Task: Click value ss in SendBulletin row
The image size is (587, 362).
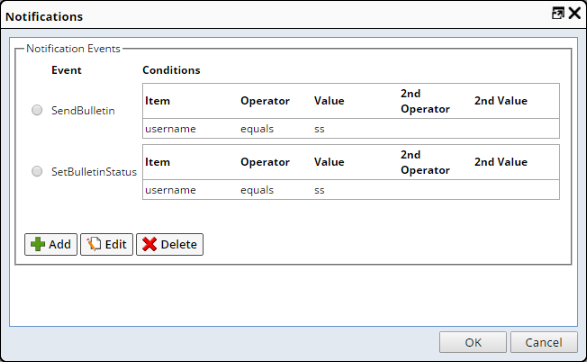Action: (319, 129)
